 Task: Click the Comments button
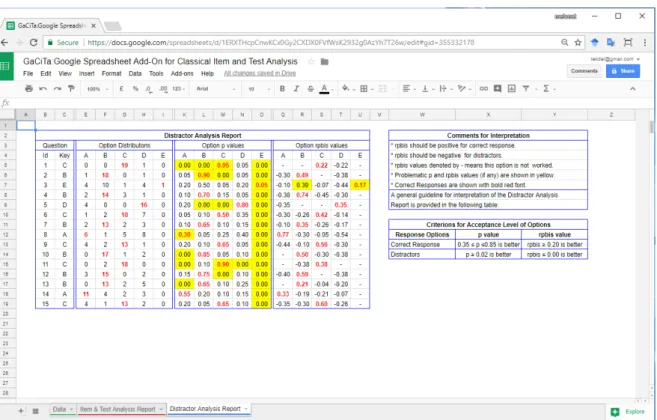[584, 71]
